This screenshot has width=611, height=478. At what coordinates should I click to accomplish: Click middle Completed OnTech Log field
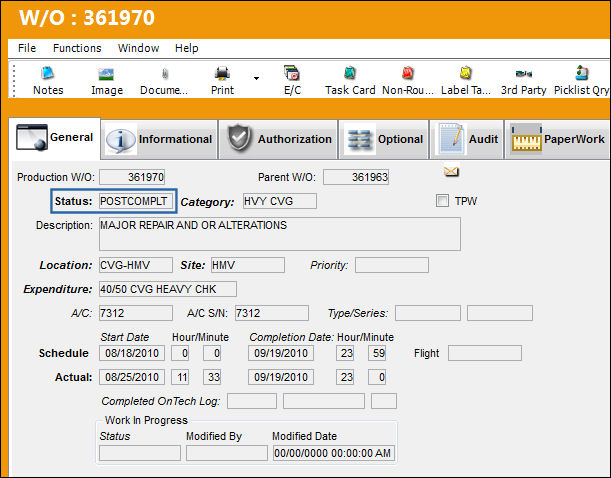[x=324, y=401]
